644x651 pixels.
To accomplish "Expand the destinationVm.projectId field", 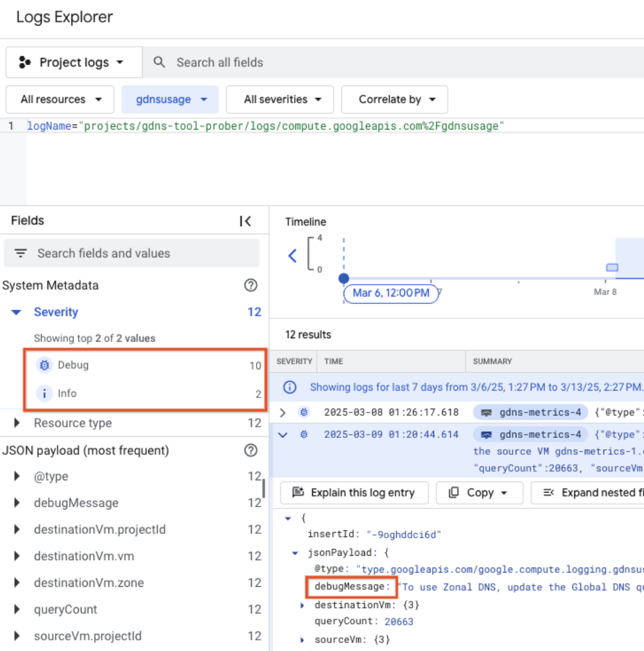I will pyautogui.click(x=17, y=530).
